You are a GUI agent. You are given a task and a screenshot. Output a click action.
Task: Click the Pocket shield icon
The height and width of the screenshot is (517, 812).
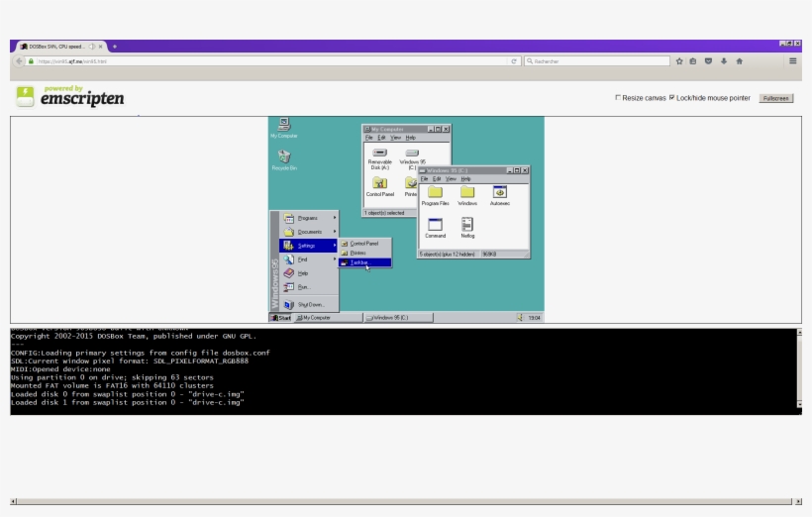[708, 61]
